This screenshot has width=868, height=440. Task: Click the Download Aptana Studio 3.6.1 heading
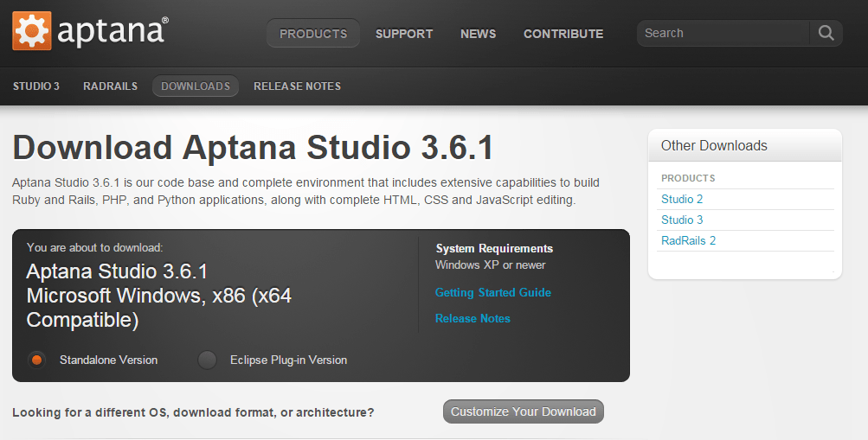tap(253, 148)
